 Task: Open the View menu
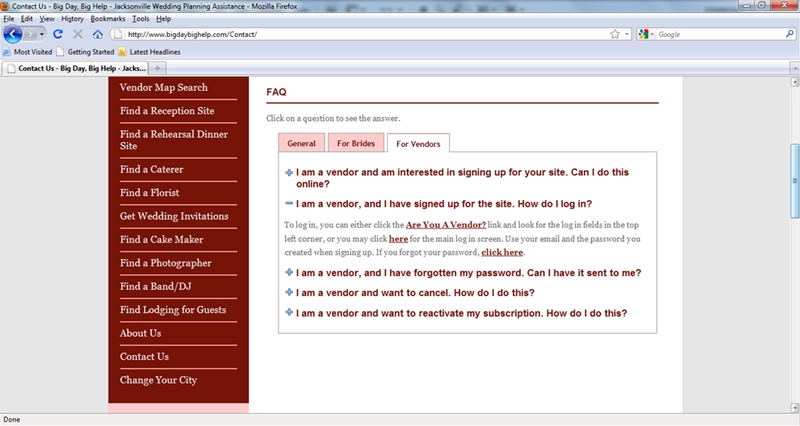(47, 19)
